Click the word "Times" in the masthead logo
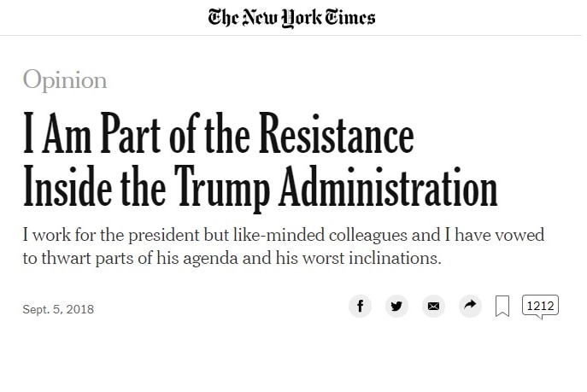 [x=349, y=17]
